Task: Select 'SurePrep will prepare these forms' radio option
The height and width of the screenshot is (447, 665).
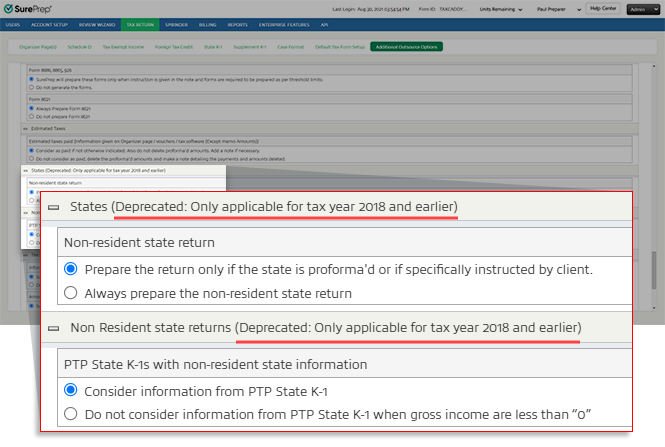Action: (x=31, y=79)
